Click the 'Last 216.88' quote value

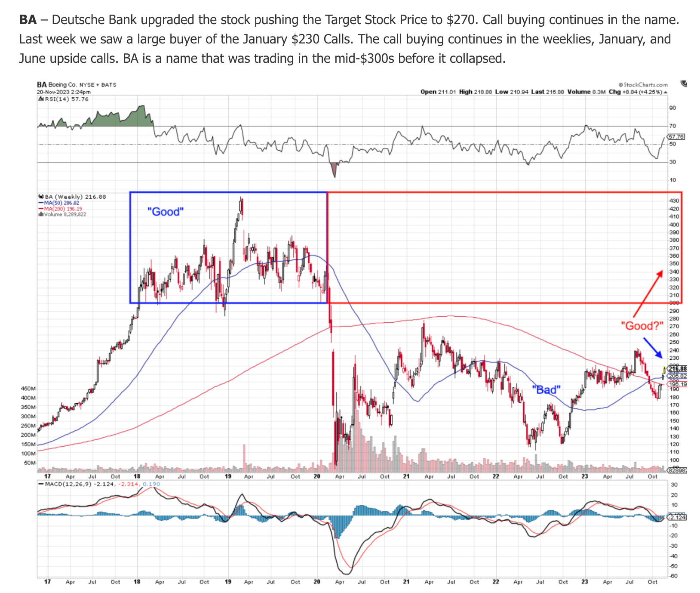click(x=547, y=92)
